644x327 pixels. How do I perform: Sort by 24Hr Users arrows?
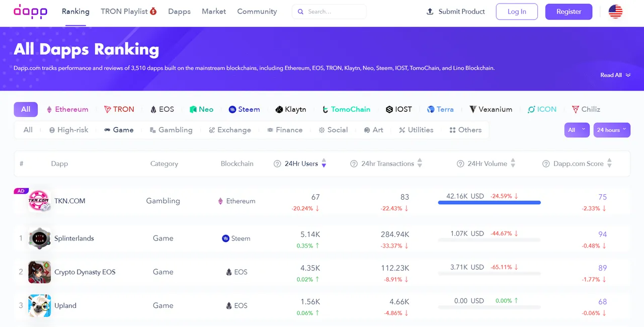pyautogui.click(x=324, y=163)
